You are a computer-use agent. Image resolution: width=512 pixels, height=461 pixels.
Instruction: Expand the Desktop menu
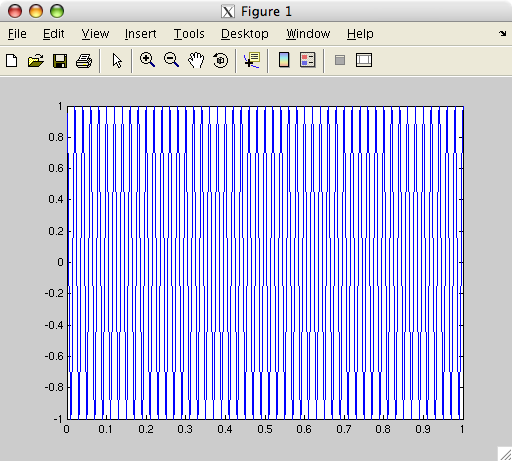pos(245,34)
